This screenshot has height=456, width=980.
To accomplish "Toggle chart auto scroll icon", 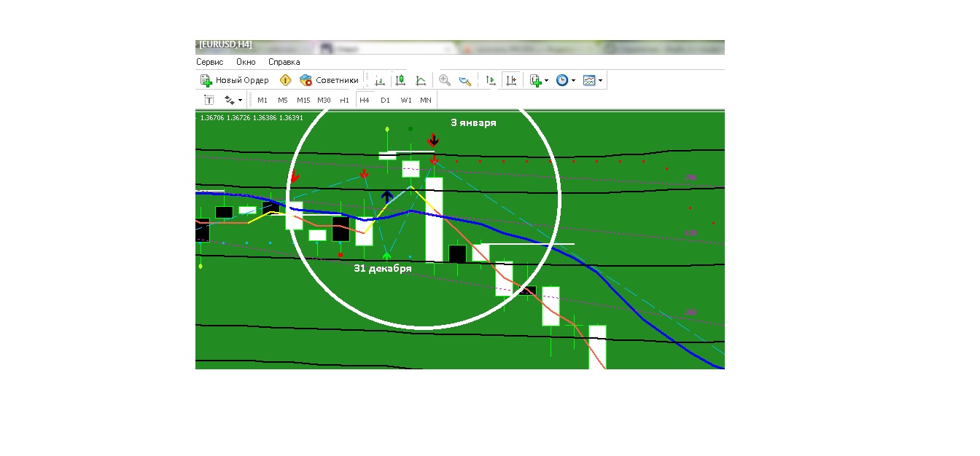I will [491, 80].
